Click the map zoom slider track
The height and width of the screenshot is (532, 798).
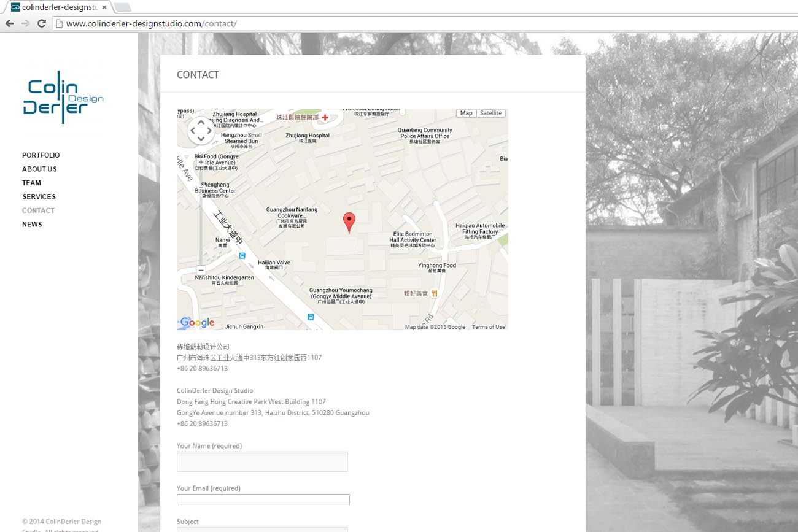pyautogui.click(x=201, y=216)
